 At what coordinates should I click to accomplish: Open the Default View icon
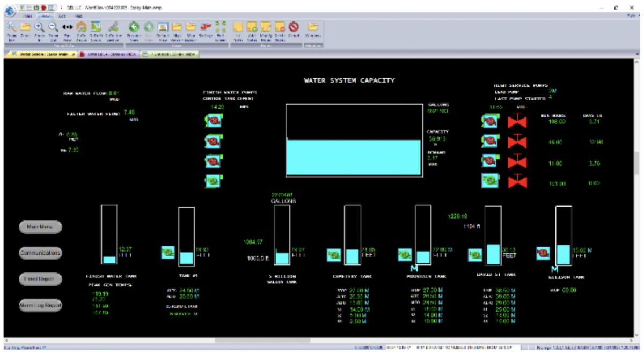point(163,27)
